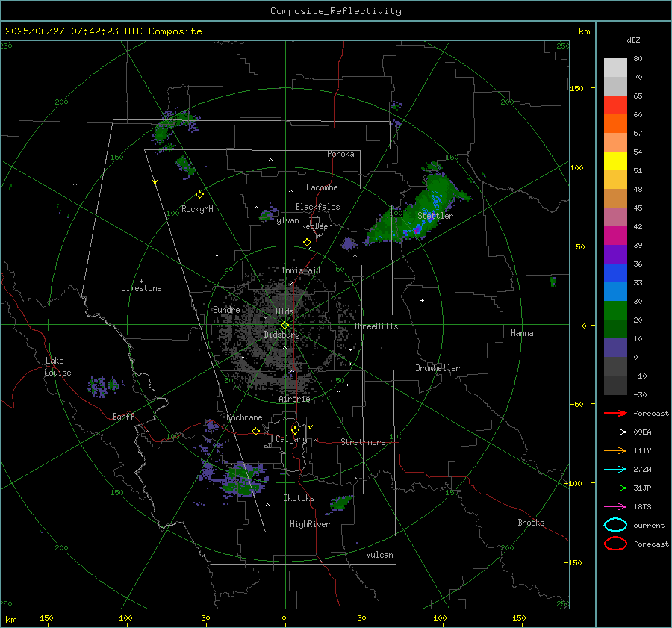Viewport: 672px width, 628px height.
Task: Click the Olds town label
Action: tap(284, 311)
